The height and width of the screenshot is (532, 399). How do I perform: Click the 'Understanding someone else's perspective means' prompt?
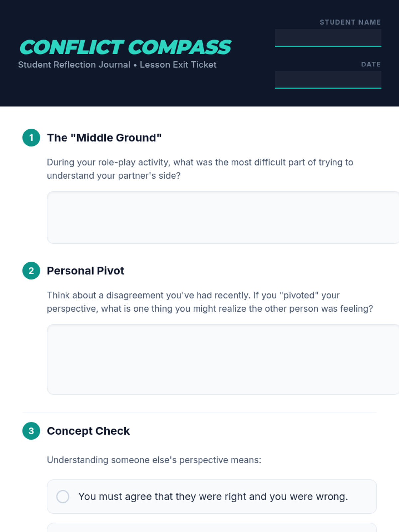154,460
